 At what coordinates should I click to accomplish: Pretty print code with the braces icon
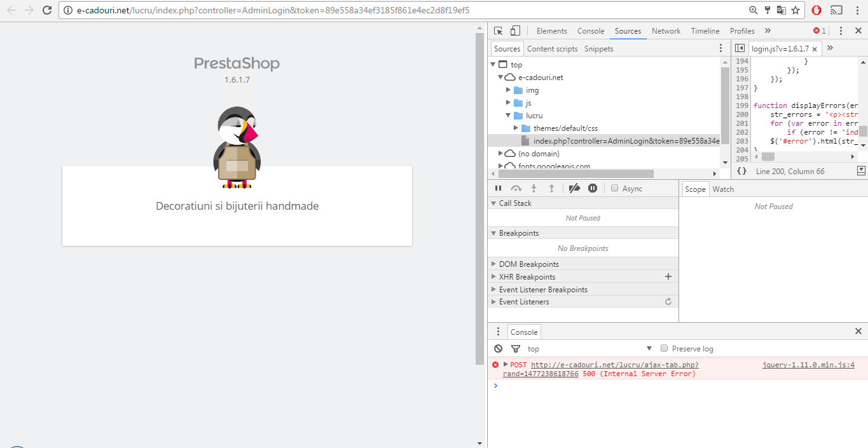coord(741,171)
